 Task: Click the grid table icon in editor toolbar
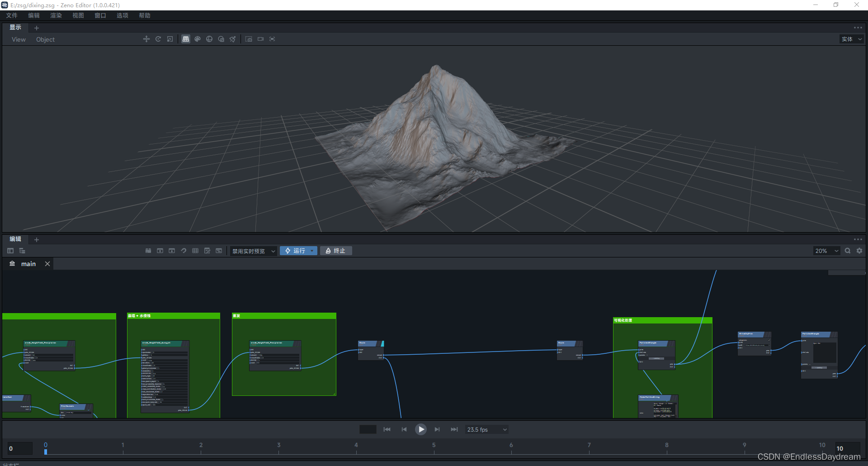(x=195, y=251)
